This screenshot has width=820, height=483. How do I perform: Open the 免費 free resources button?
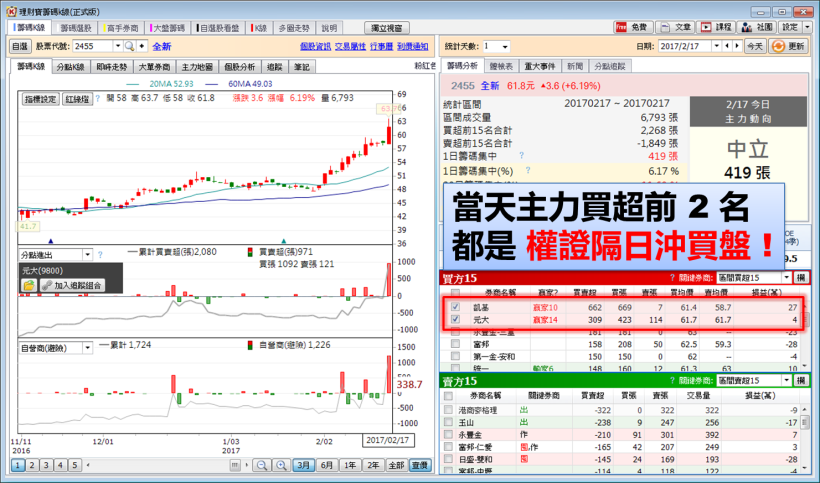pyautogui.click(x=632, y=27)
